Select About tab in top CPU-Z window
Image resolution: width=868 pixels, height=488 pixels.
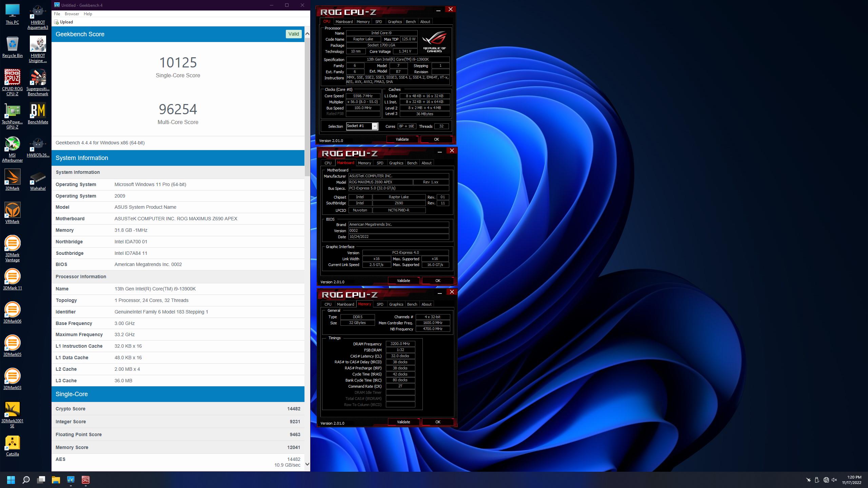coord(425,22)
